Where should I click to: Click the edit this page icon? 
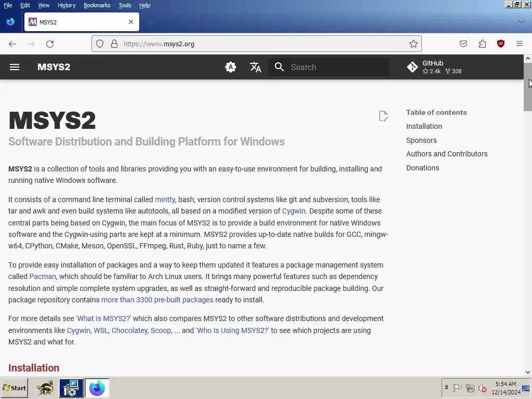(x=383, y=116)
